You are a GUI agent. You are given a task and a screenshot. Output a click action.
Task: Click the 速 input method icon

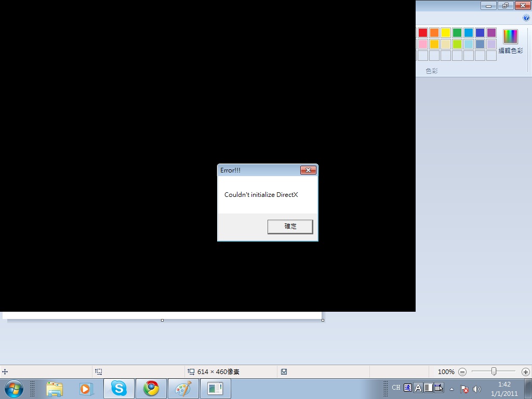(x=408, y=388)
